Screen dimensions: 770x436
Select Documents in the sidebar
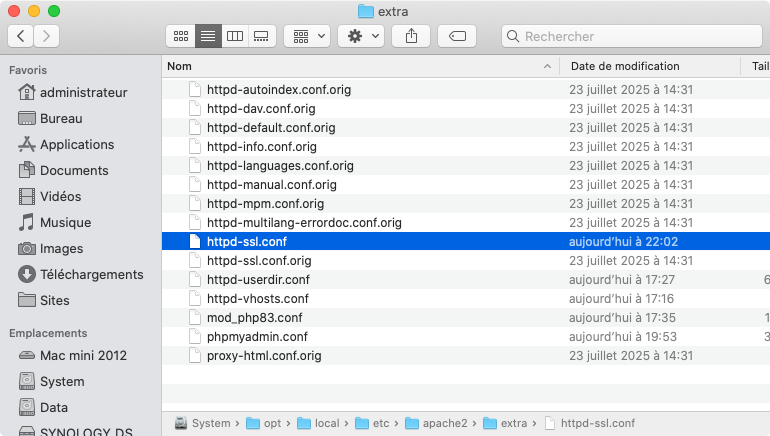point(74,170)
